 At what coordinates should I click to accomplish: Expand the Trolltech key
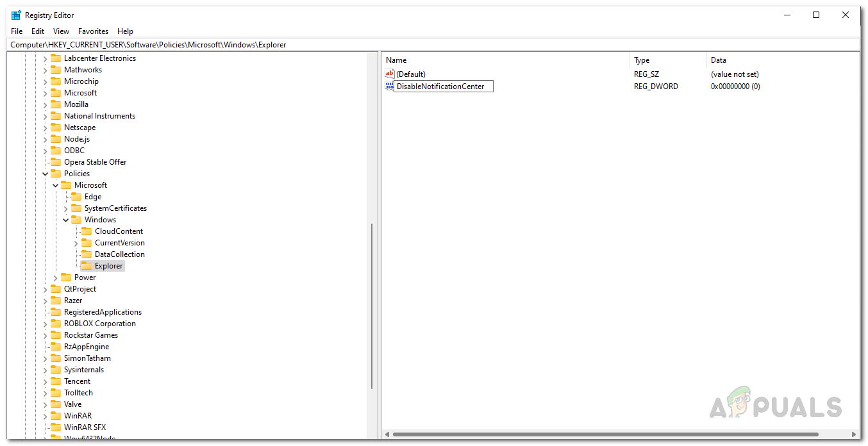click(45, 393)
